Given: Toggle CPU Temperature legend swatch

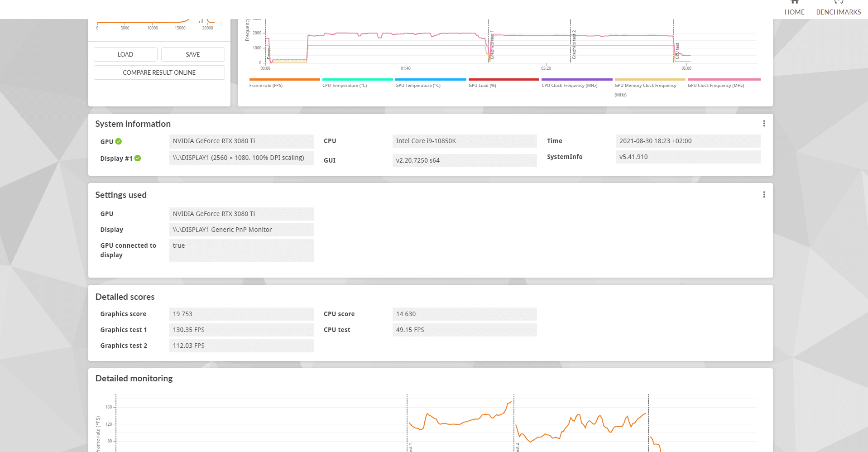Looking at the screenshot, I should click(x=357, y=79).
